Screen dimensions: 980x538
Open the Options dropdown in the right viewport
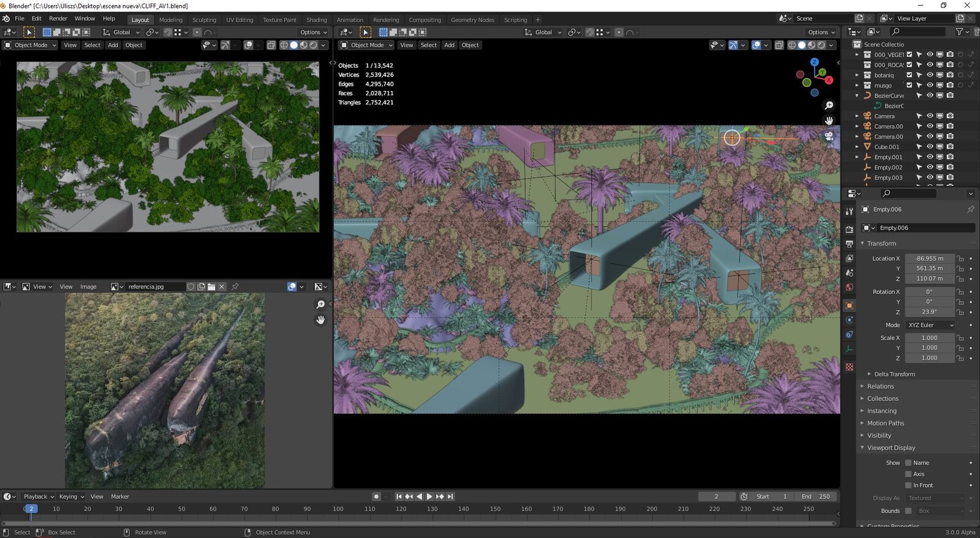pyautogui.click(x=821, y=32)
